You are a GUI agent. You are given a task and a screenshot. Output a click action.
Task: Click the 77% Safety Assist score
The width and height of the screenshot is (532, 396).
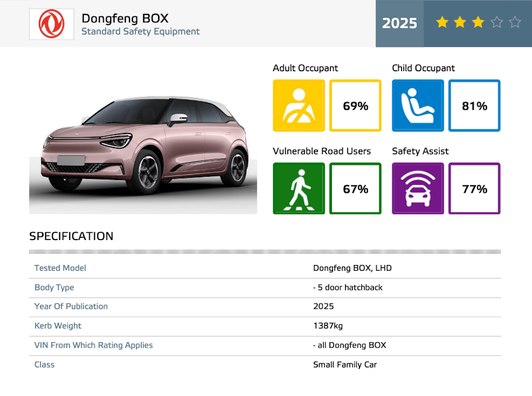474,188
